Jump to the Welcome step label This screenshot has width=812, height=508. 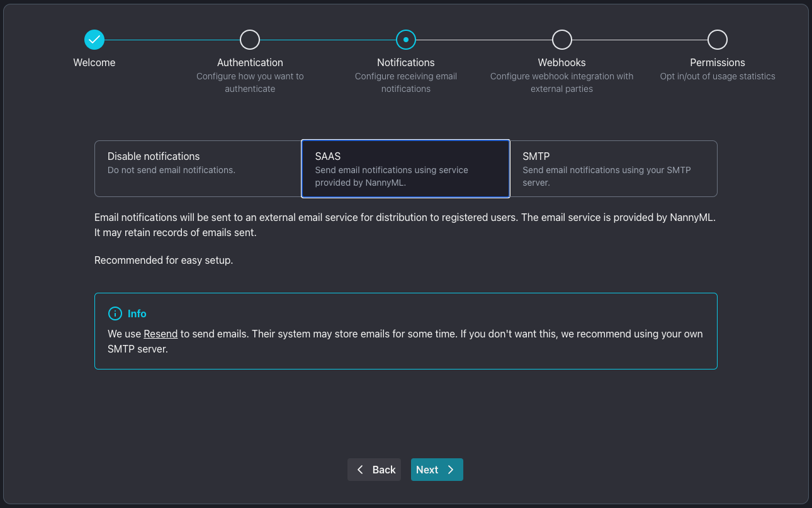94,62
